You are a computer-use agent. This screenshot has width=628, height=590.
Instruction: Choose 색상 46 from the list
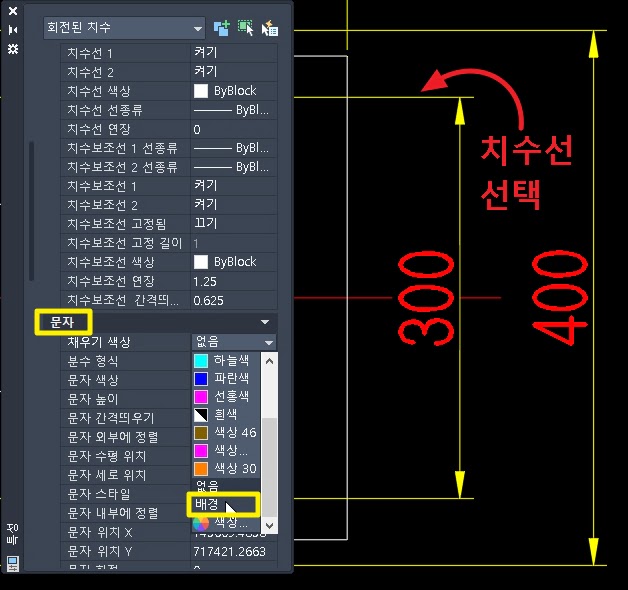[226, 433]
